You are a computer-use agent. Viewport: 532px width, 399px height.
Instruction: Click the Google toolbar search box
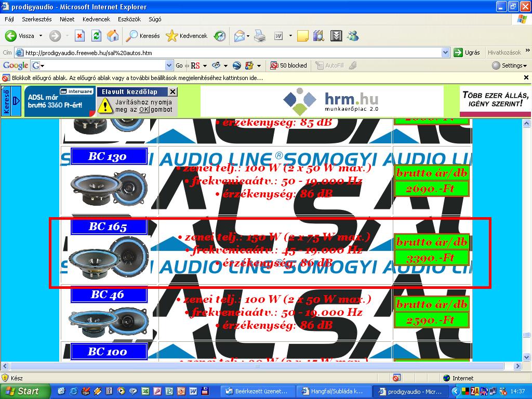(x=101, y=65)
